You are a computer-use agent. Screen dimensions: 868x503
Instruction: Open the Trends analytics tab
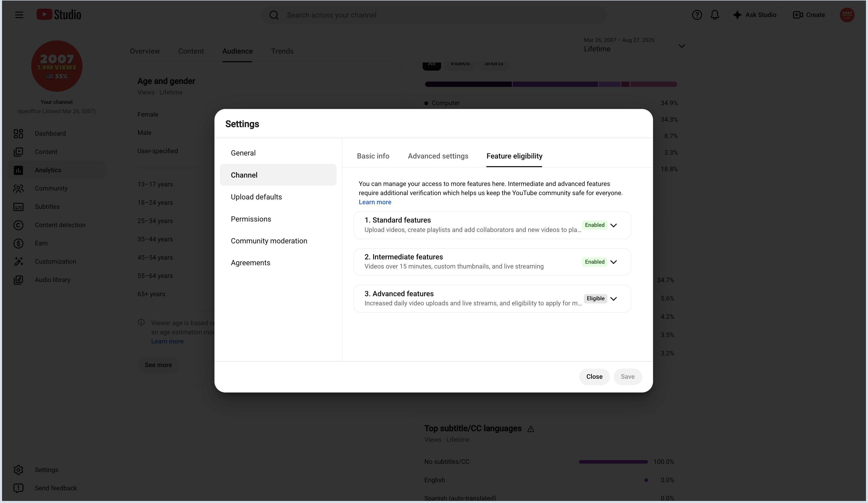point(282,51)
